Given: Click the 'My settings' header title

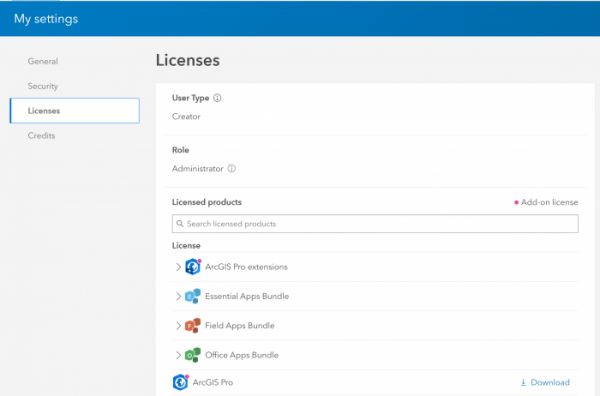Looking at the screenshot, I should (46, 19).
